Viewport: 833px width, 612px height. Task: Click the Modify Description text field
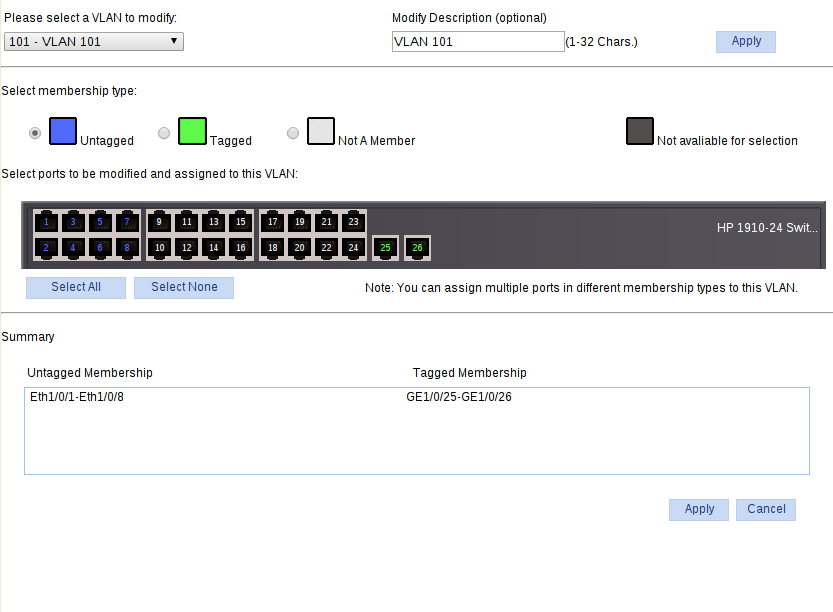point(478,41)
